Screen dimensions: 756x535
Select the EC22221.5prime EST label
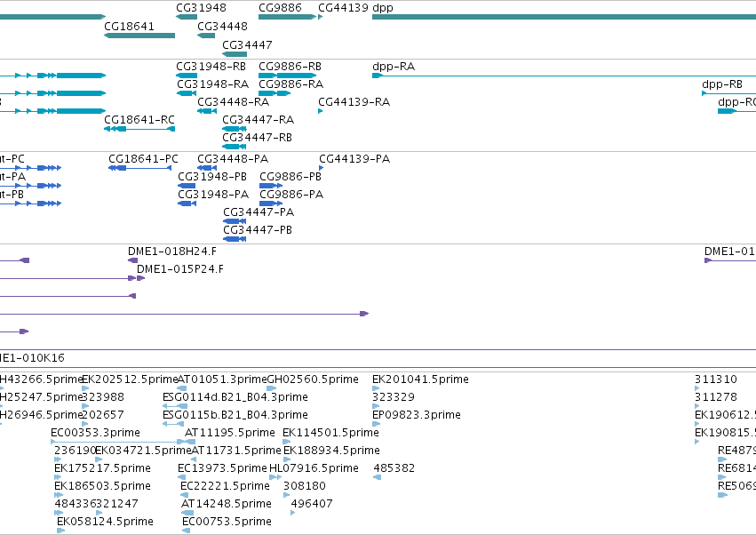(225, 486)
